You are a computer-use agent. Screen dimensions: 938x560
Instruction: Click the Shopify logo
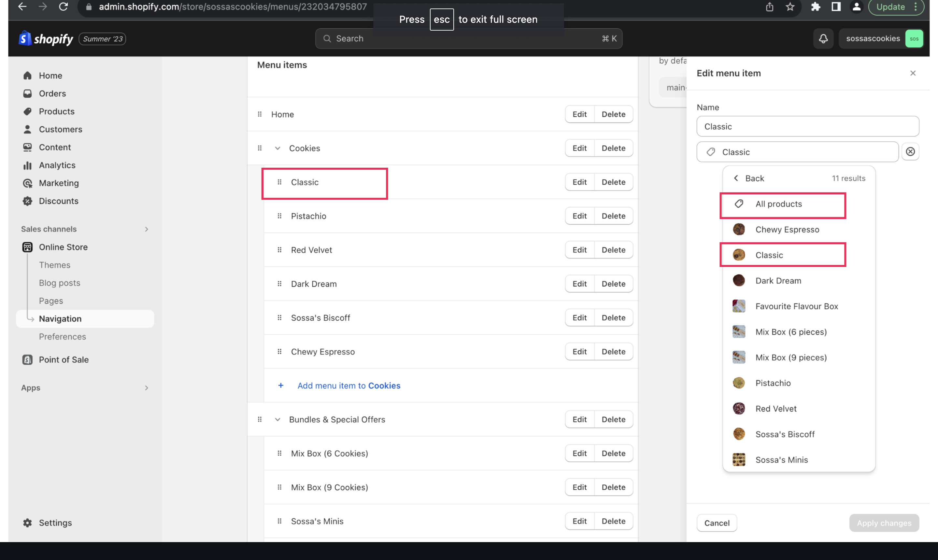(x=46, y=38)
